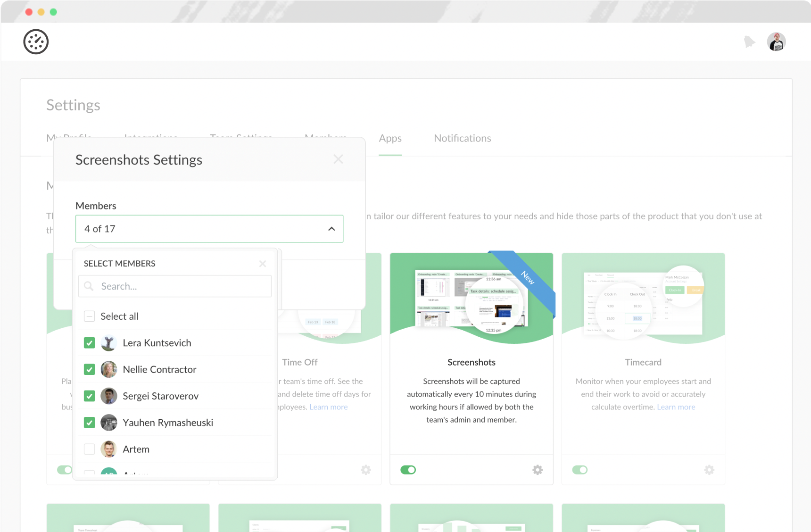Click the Lera Kuntsevich name

click(x=157, y=343)
